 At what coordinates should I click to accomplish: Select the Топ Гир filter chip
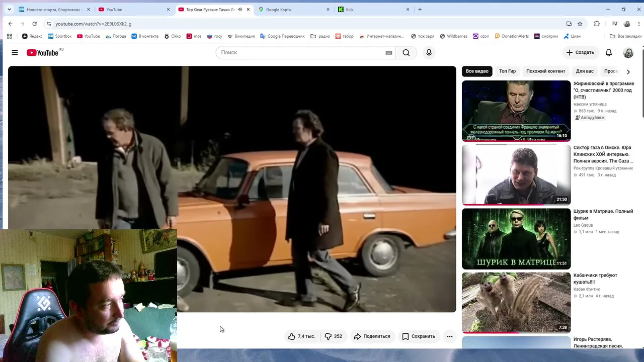pyautogui.click(x=507, y=71)
